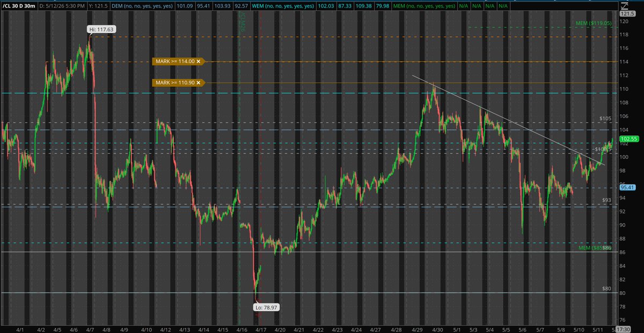Click the 101.09 DEM value in header

pos(184,5)
